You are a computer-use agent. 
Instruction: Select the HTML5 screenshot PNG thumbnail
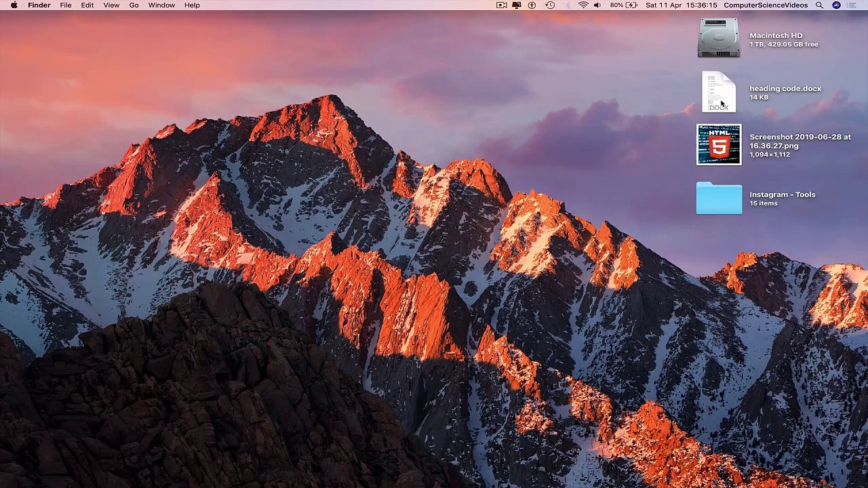tap(719, 144)
